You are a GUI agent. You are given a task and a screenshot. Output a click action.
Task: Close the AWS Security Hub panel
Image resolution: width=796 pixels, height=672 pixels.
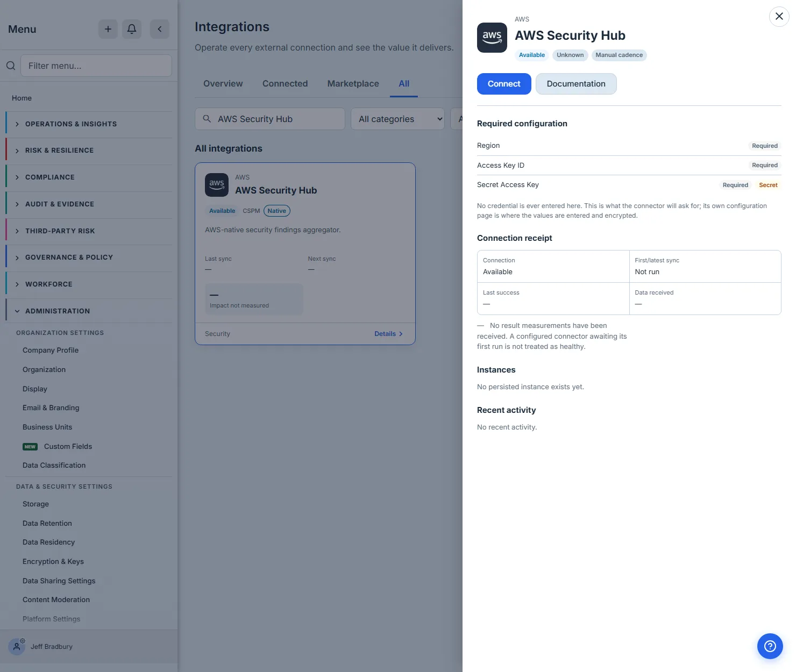[779, 16]
